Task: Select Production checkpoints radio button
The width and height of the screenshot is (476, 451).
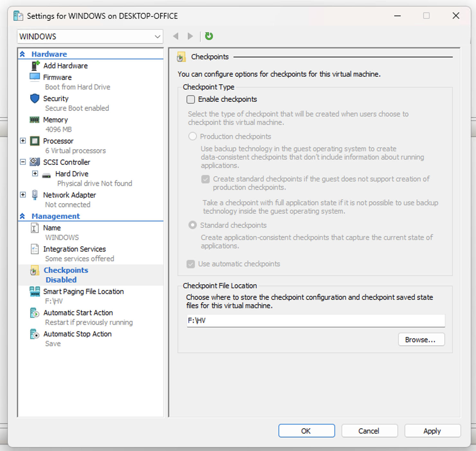Action: 193,136
